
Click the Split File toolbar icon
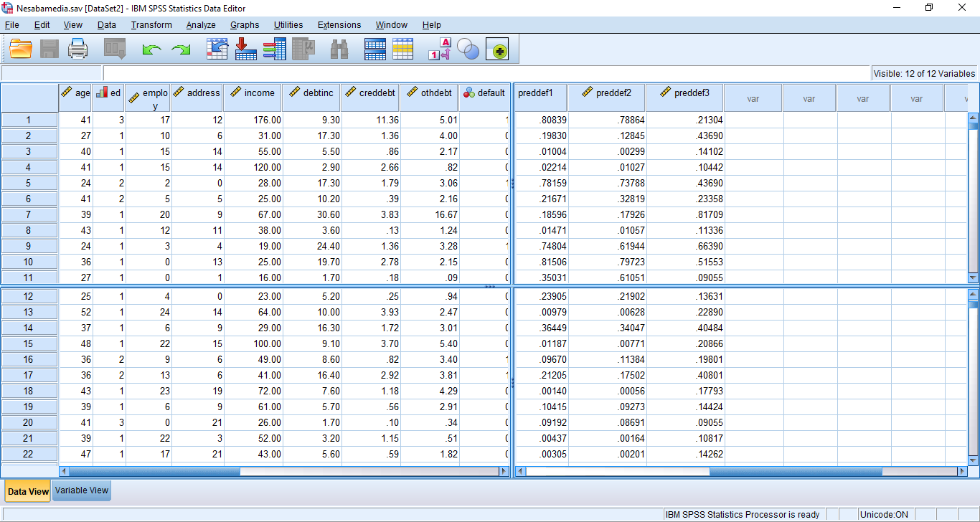tap(375, 49)
